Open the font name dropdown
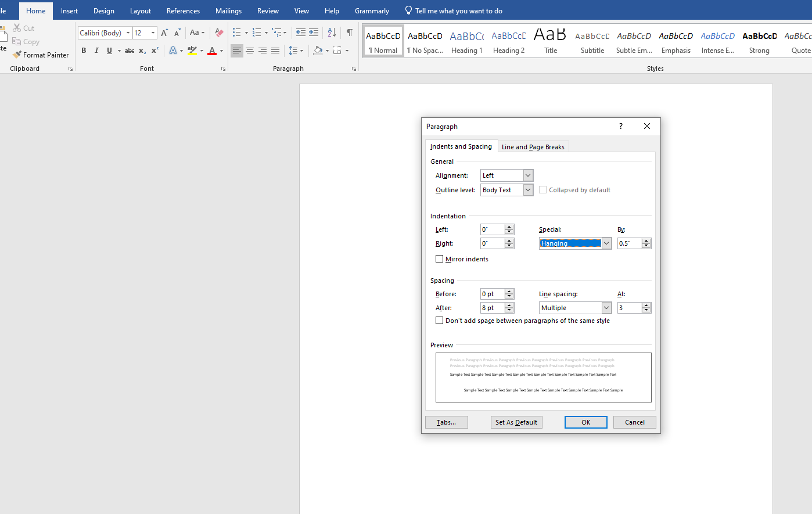 (x=128, y=33)
